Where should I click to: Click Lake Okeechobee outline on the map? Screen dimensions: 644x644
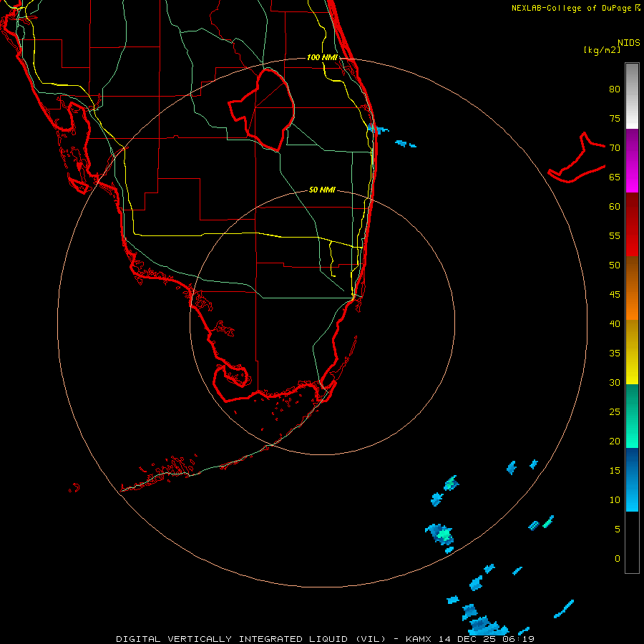coord(263,110)
